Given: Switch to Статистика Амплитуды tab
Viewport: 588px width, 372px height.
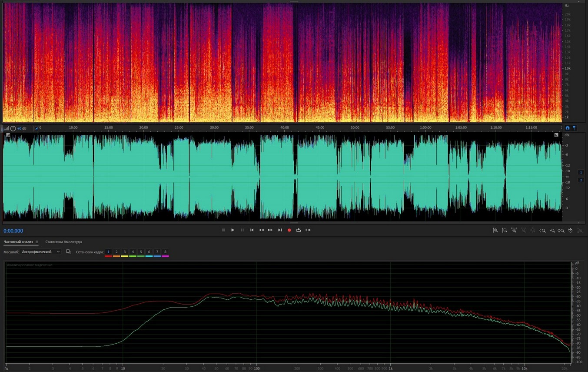Looking at the screenshot, I should point(63,242).
